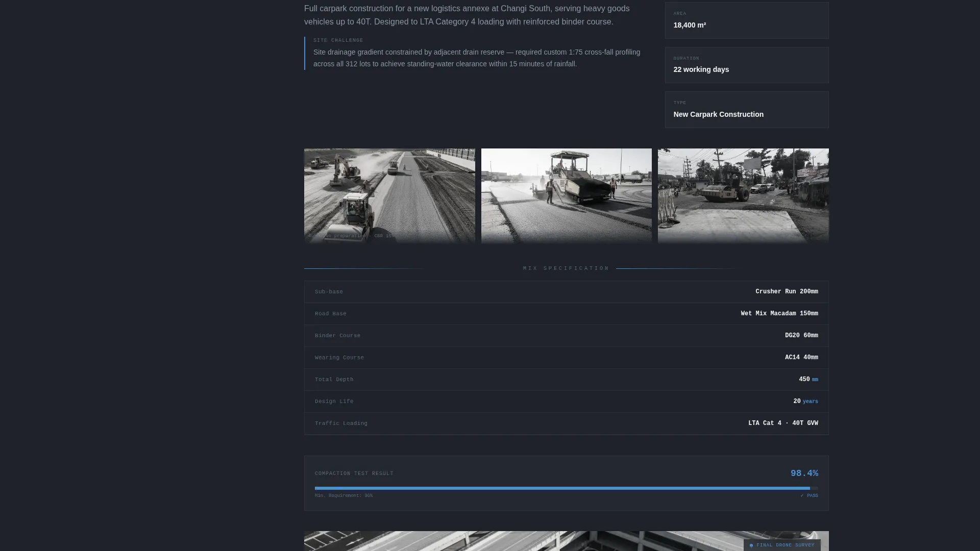Open the asphalt paver machine photo
Image resolution: width=980 pixels, height=551 pixels.
[566, 195]
